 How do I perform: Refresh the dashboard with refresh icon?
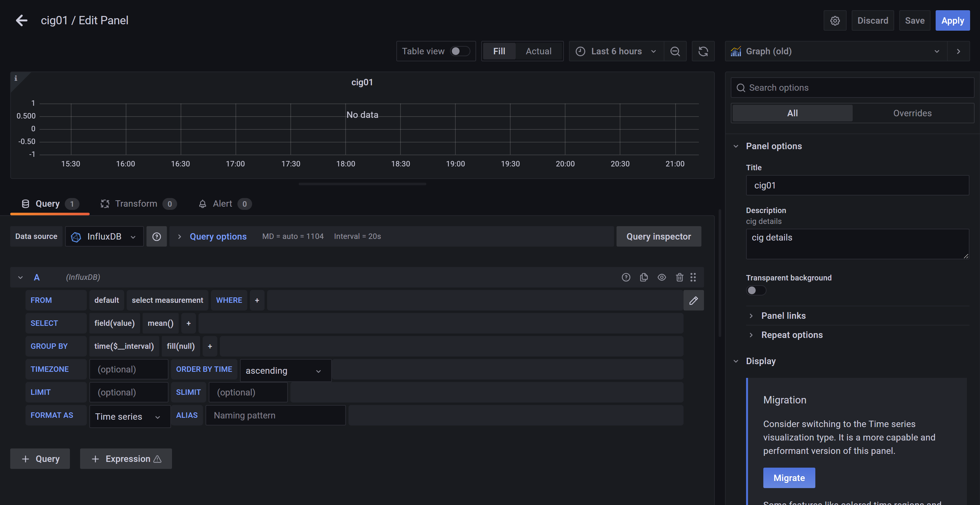click(703, 51)
